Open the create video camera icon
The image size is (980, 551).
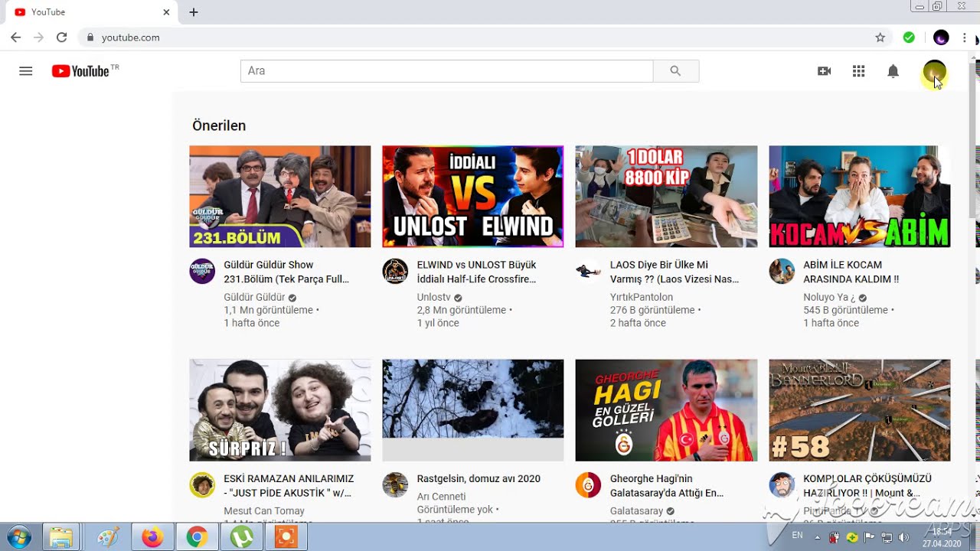[x=824, y=71]
